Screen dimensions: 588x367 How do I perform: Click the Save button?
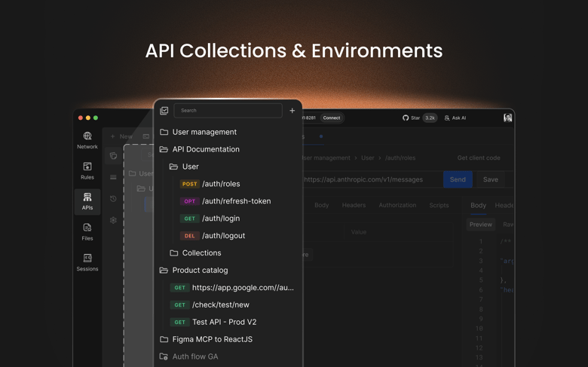point(490,179)
